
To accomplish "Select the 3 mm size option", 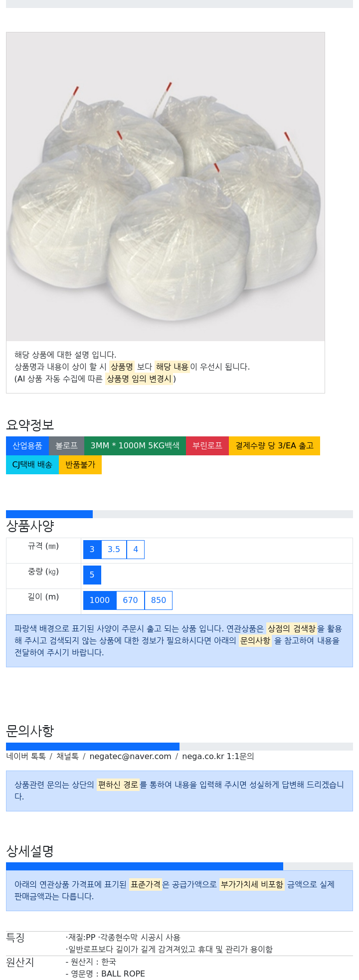I will 92,550.
